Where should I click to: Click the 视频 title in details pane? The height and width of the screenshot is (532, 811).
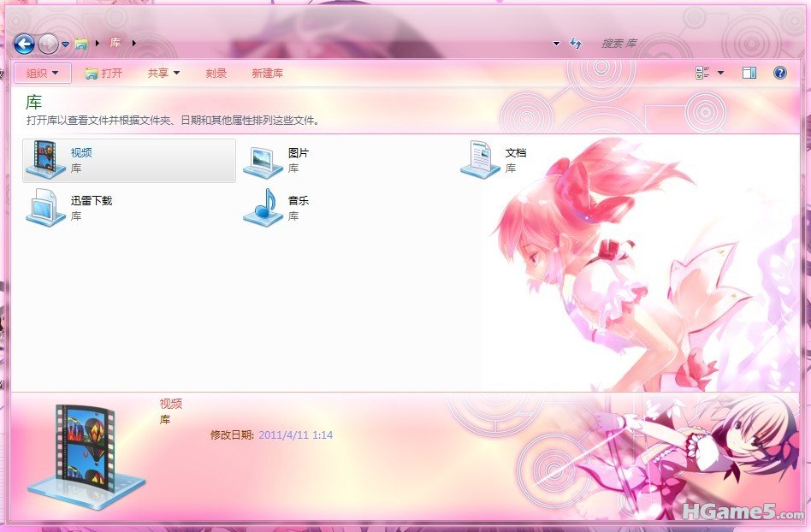coord(171,404)
